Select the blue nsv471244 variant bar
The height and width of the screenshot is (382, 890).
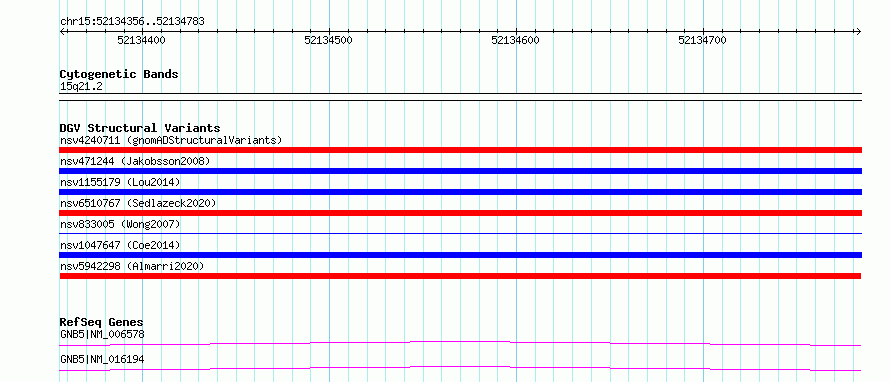(x=460, y=171)
